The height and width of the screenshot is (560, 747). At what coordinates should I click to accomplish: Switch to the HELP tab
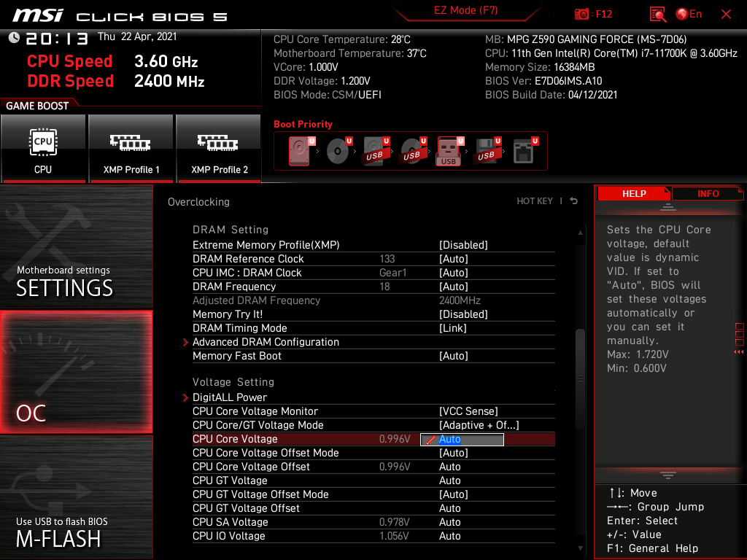click(x=634, y=194)
